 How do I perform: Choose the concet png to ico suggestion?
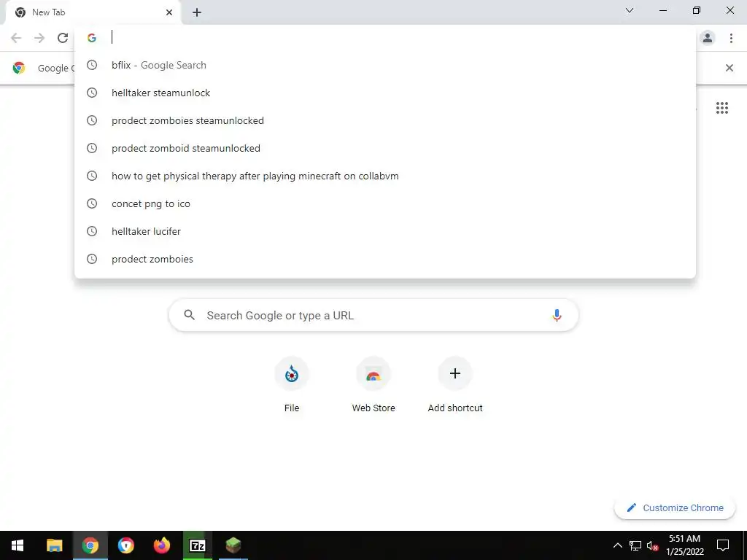pos(385,203)
